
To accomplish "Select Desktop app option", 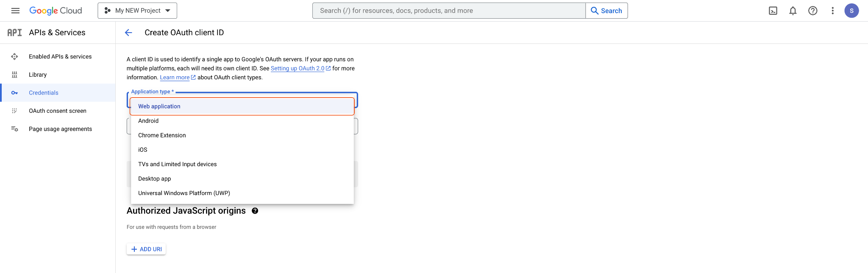I will click(x=155, y=178).
